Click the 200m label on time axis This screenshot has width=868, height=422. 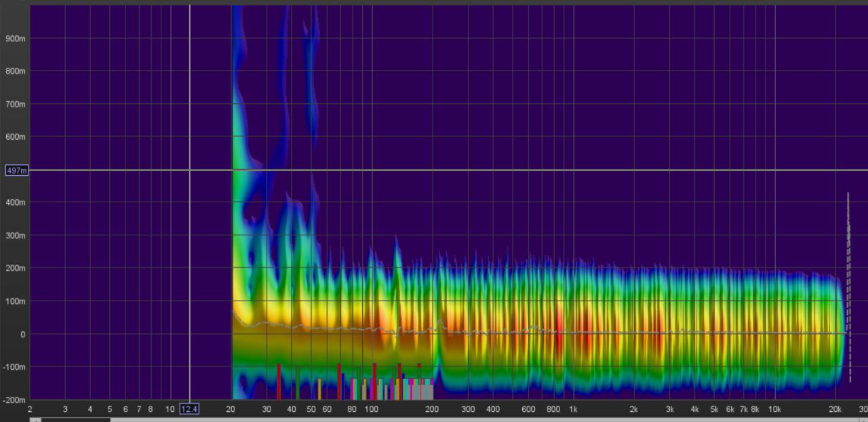pos(16,268)
